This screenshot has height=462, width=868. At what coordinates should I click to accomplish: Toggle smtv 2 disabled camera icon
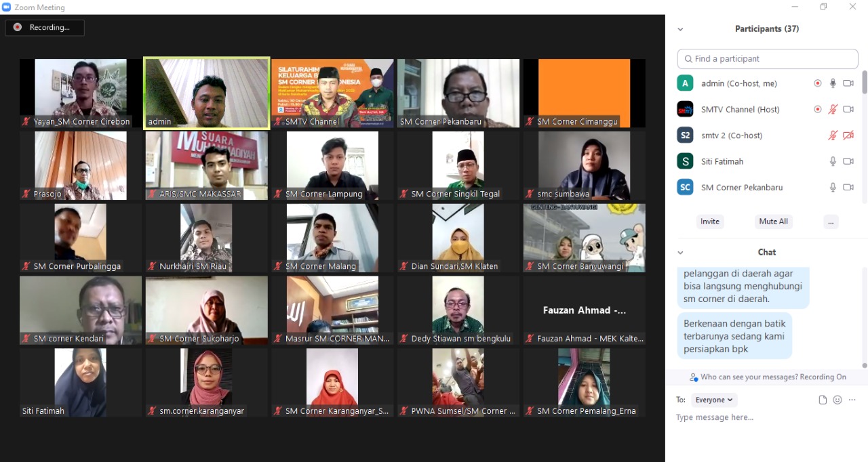tap(848, 135)
